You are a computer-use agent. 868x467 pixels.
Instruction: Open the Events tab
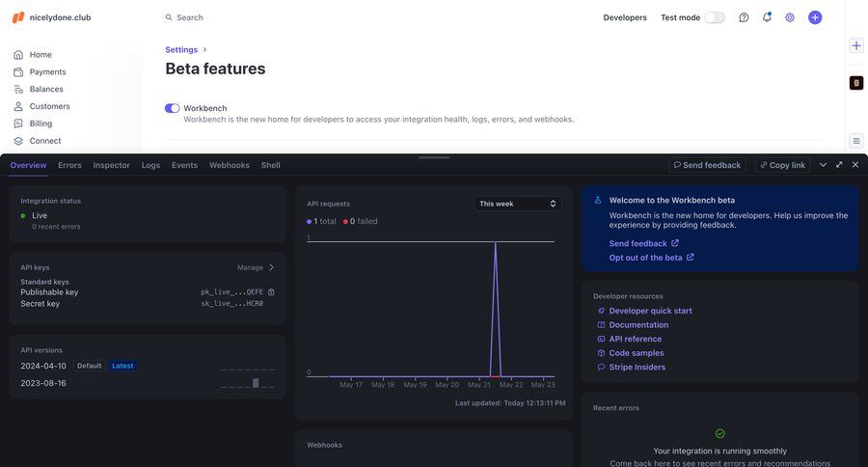pyautogui.click(x=184, y=165)
